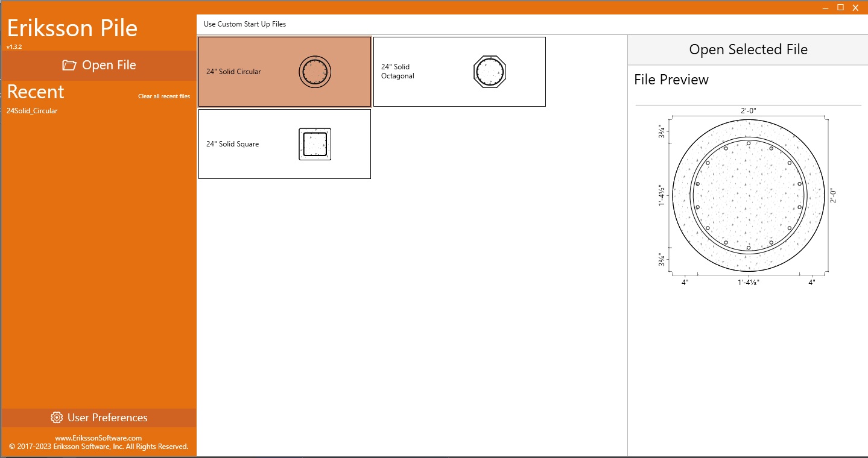Close the Eriksson Pile window
Viewport: 868px width, 458px height.
point(855,7)
